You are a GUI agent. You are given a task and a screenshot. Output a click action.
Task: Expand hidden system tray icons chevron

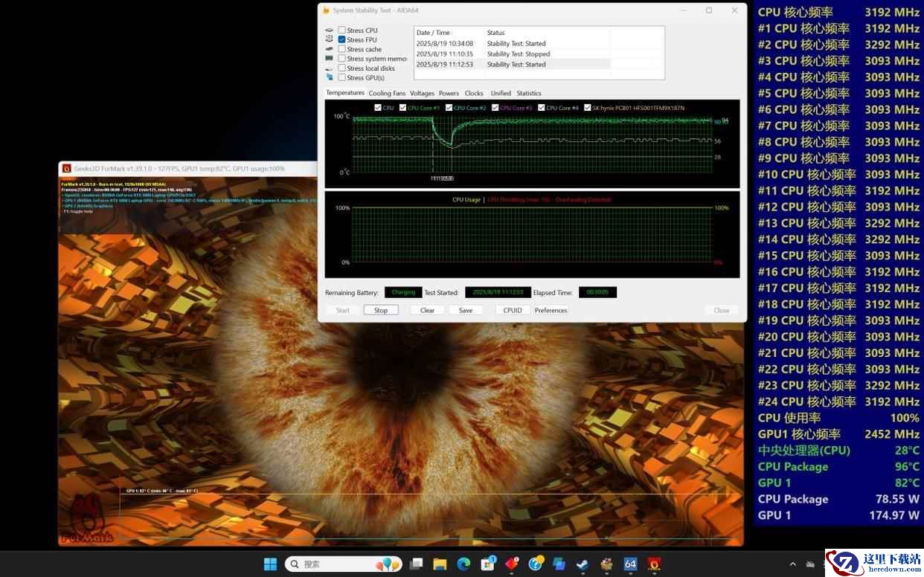pos(792,564)
